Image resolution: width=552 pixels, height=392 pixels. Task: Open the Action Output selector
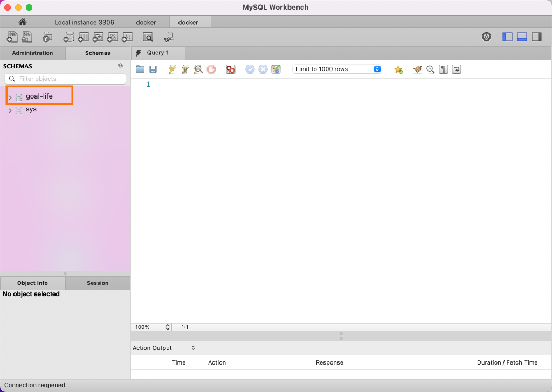click(164, 348)
